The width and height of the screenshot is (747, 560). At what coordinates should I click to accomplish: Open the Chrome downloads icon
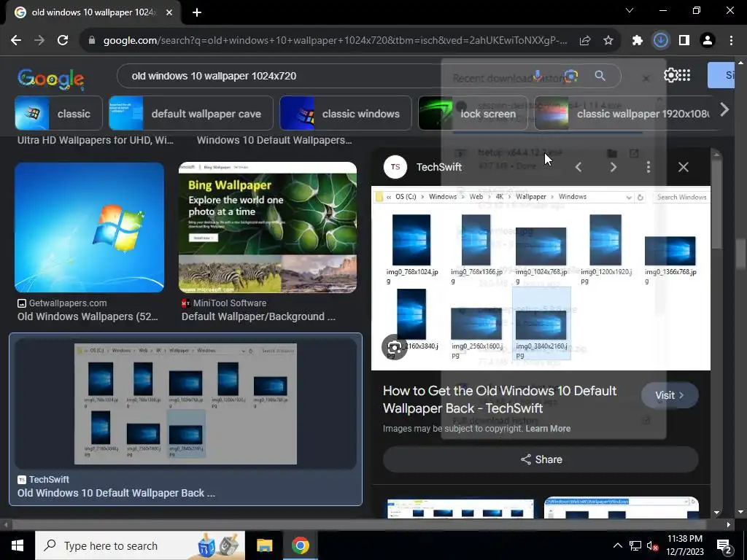click(x=661, y=41)
